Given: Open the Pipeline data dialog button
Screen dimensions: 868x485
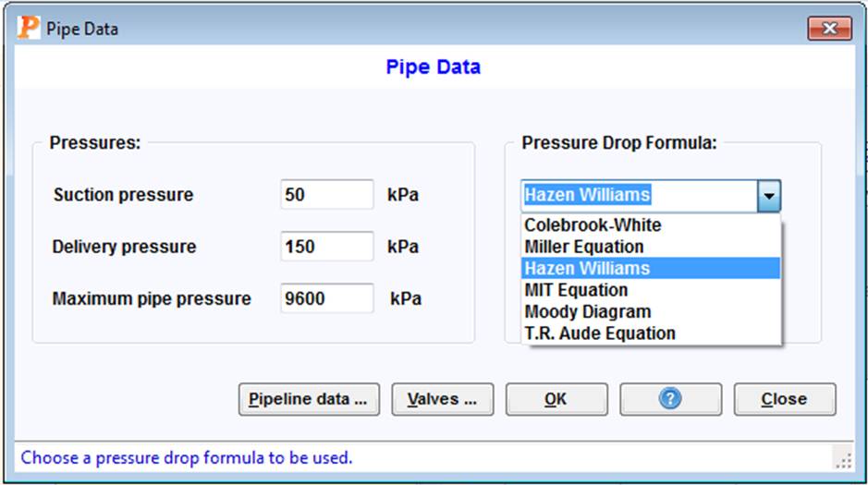Looking at the screenshot, I should click(x=309, y=399).
